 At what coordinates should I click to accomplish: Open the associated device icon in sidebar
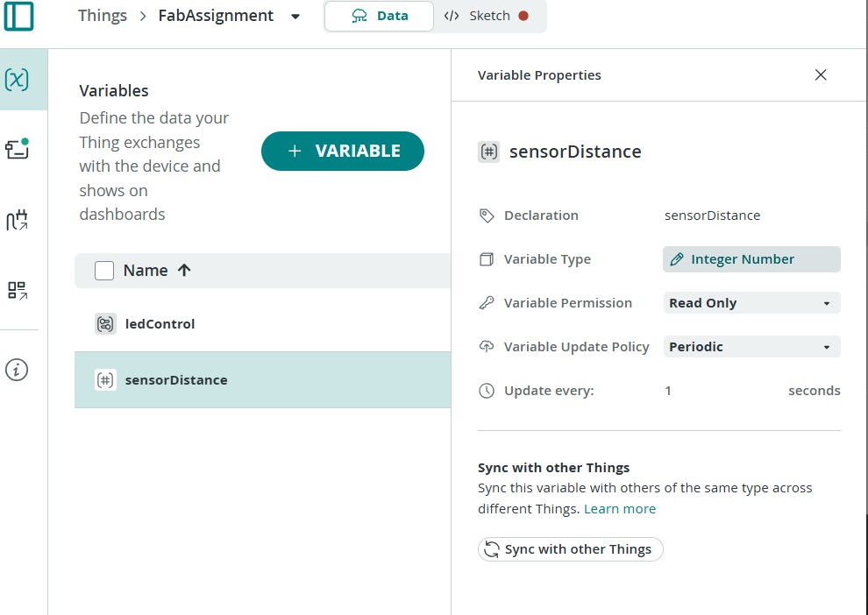[18, 148]
